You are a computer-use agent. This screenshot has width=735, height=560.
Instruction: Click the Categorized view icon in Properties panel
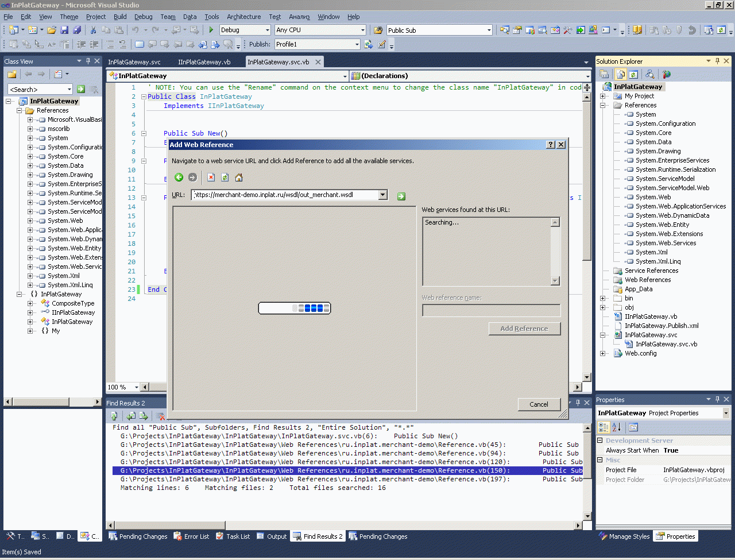(x=604, y=427)
